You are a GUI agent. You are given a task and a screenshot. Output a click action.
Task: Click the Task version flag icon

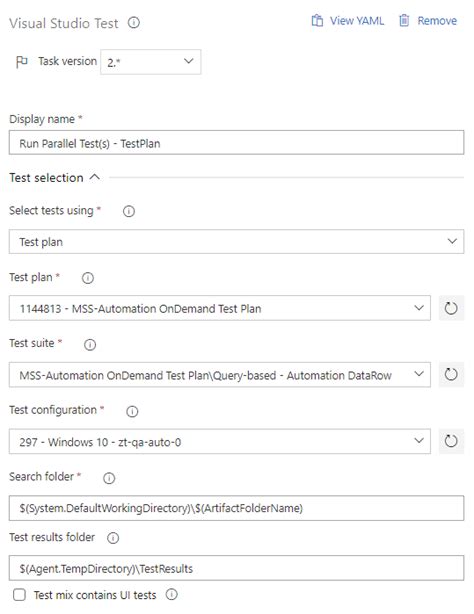[22, 61]
